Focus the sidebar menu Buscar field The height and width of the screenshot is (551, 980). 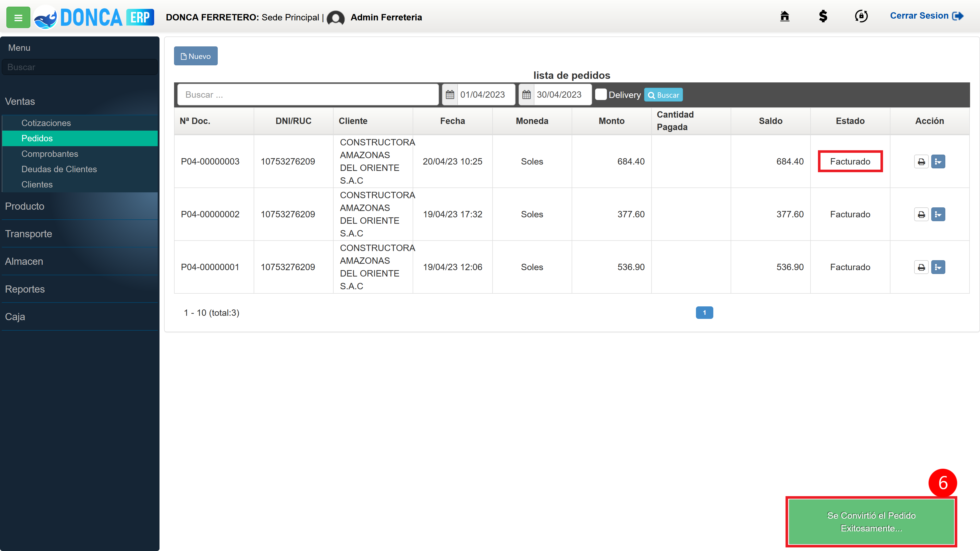pyautogui.click(x=80, y=67)
